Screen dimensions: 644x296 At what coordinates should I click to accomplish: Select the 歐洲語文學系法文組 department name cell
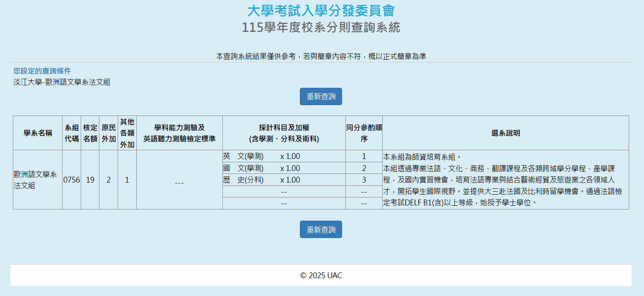[x=35, y=180]
